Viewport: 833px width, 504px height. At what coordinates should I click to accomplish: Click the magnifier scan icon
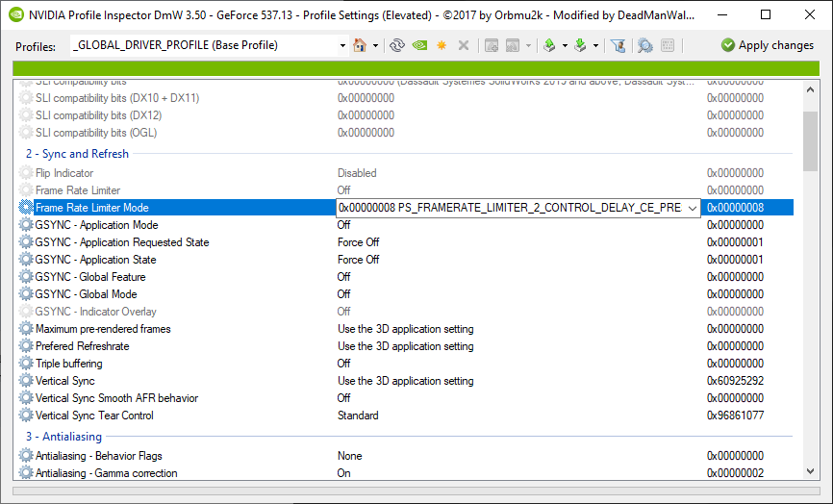pos(644,45)
